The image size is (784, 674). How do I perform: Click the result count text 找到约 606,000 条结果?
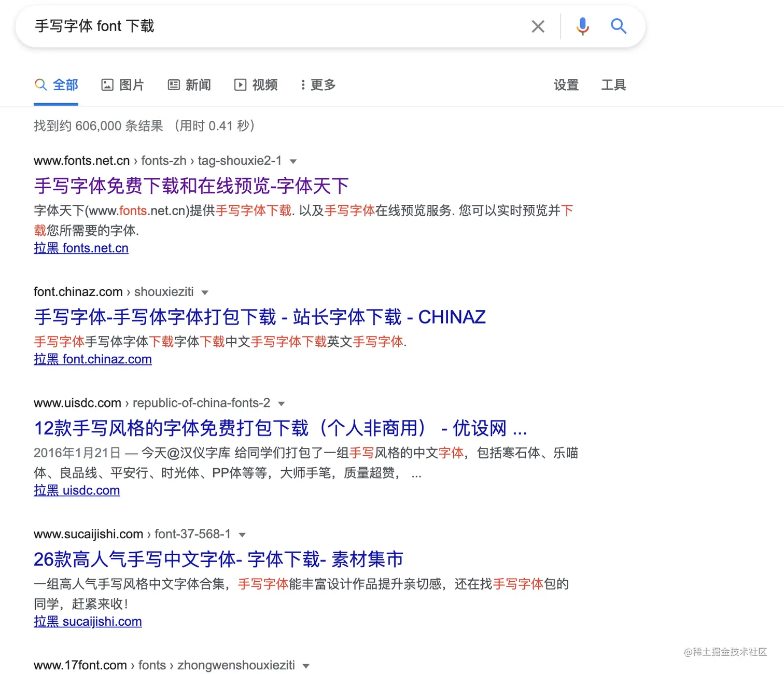[x=99, y=126]
